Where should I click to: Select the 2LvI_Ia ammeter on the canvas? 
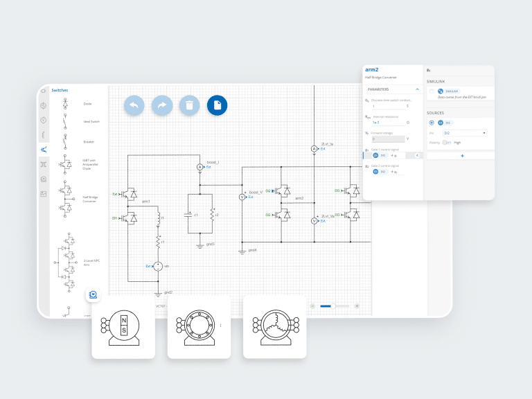[x=314, y=149]
